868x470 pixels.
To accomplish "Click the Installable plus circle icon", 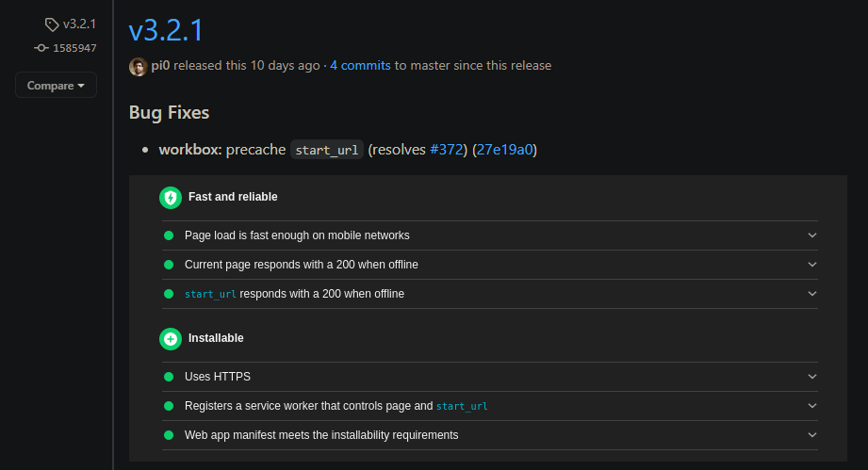I will pos(171,339).
